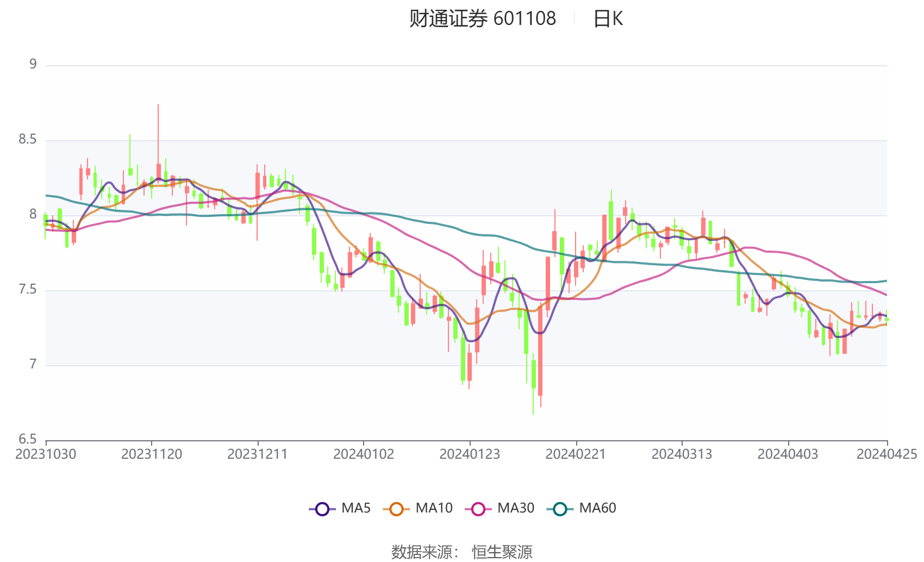Click the 恒生聚源 data source text

502,552
